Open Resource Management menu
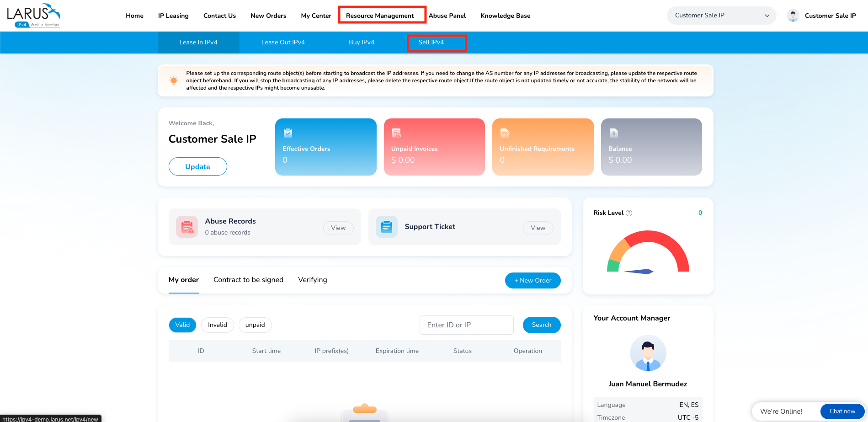This screenshot has height=422, width=868. [380, 16]
